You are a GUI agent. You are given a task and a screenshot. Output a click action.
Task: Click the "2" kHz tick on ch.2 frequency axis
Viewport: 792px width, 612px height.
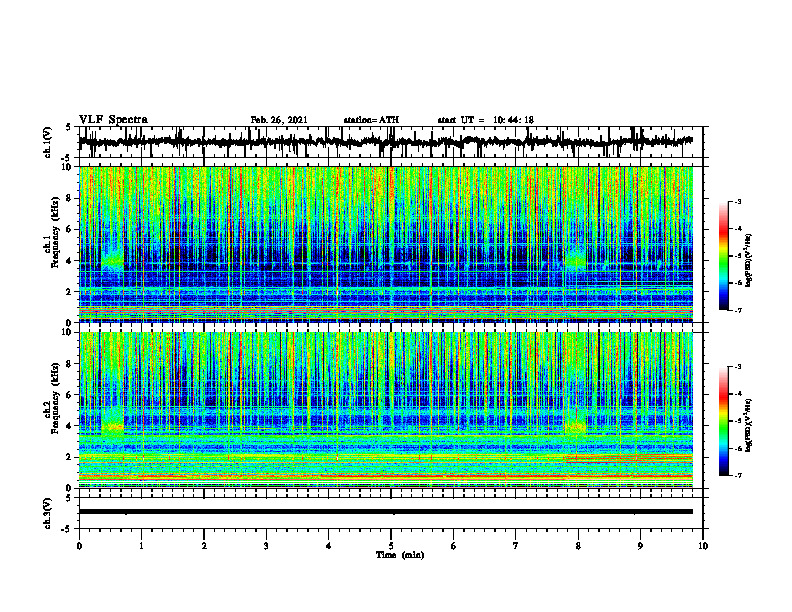click(x=69, y=457)
